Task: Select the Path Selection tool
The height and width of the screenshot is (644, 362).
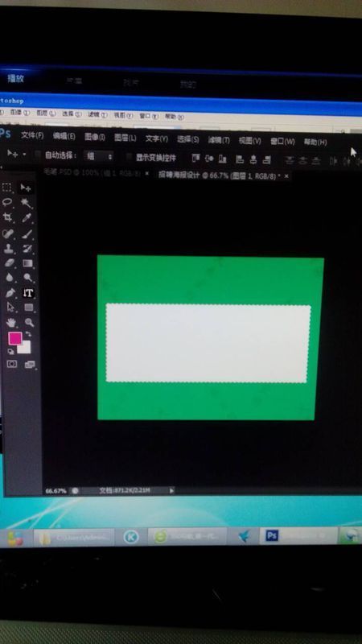Action: (x=10, y=307)
